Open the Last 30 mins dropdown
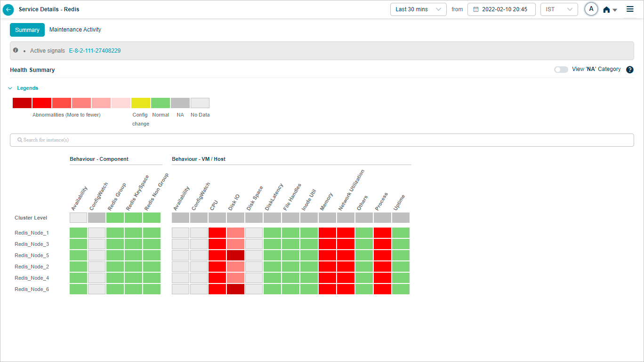 coord(418,9)
